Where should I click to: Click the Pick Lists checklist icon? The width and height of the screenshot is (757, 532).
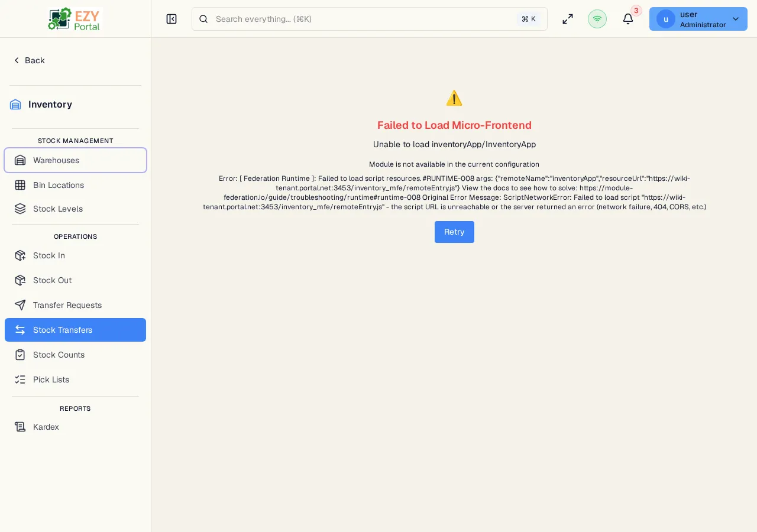20,379
